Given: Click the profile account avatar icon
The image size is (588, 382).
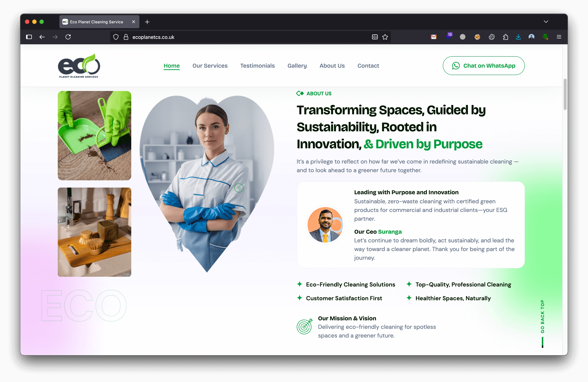Looking at the screenshot, I should (x=531, y=37).
